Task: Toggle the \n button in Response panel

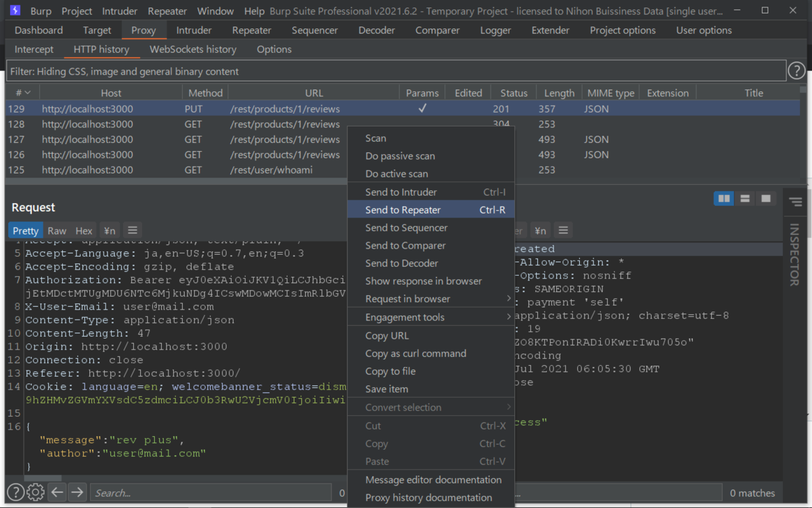Action: 539,230
